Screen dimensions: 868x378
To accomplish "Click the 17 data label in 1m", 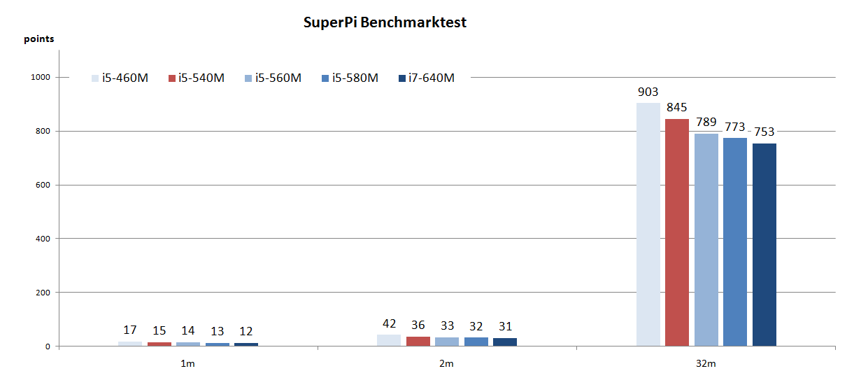I will (130, 330).
